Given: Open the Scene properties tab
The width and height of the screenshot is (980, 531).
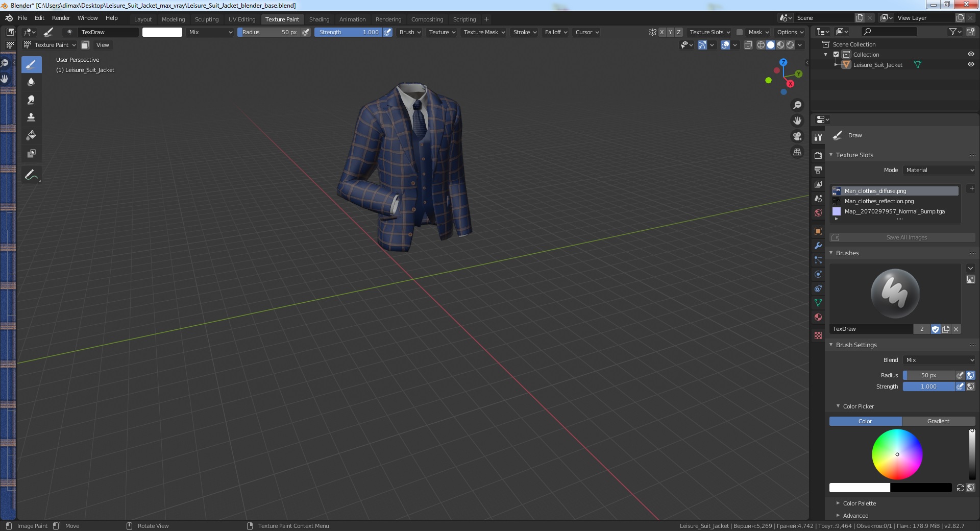Looking at the screenshot, I should [818, 198].
